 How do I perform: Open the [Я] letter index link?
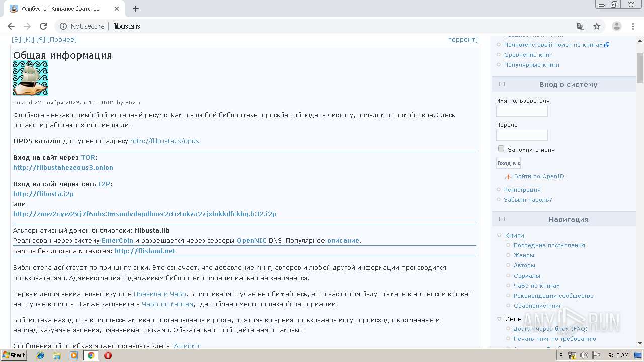(x=41, y=39)
